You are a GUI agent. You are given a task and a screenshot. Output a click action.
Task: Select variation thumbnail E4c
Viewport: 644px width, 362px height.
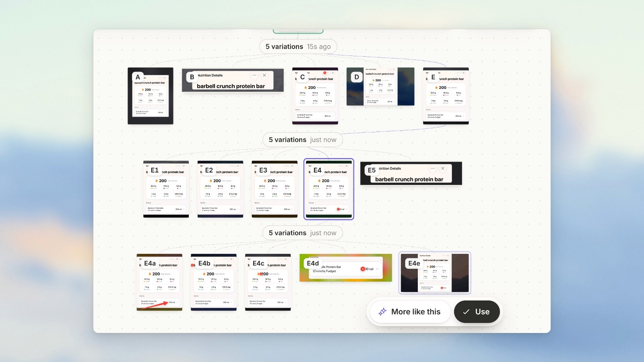coord(268,282)
